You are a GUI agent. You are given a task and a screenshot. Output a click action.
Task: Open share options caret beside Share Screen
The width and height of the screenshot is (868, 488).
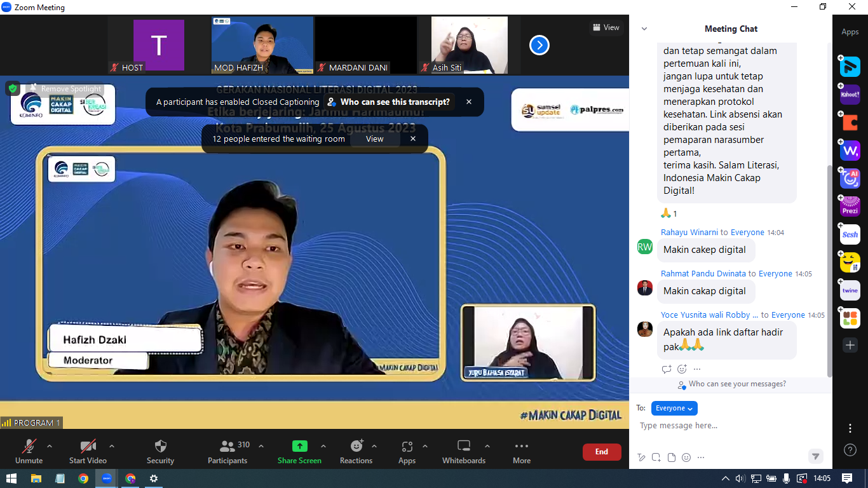(x=323, y=446)
